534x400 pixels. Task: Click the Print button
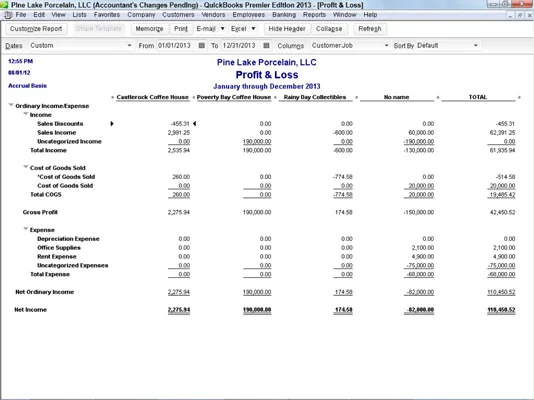pos(181,29)
